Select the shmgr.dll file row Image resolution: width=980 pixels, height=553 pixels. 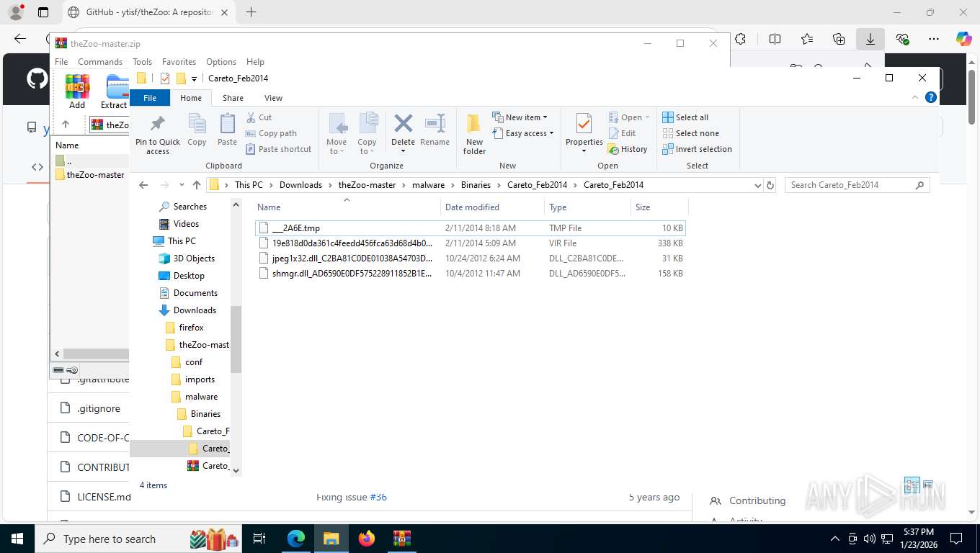(x=471, y=274)
